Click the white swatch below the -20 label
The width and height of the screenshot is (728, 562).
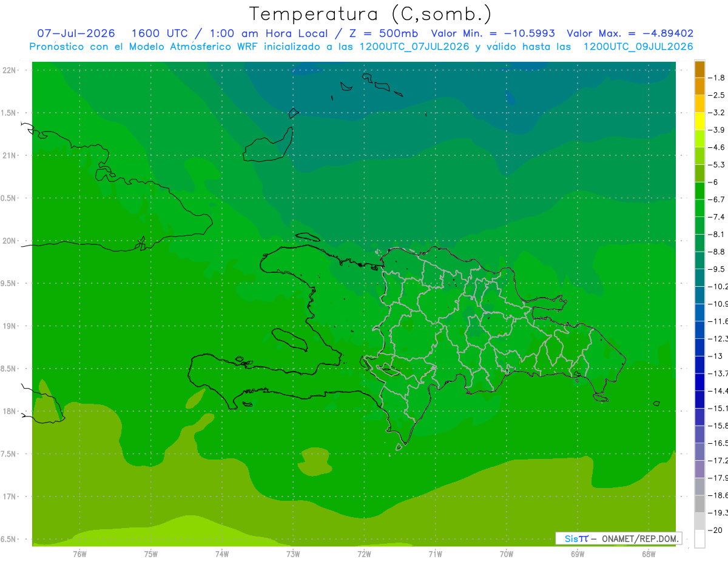[x=699, y=538]
